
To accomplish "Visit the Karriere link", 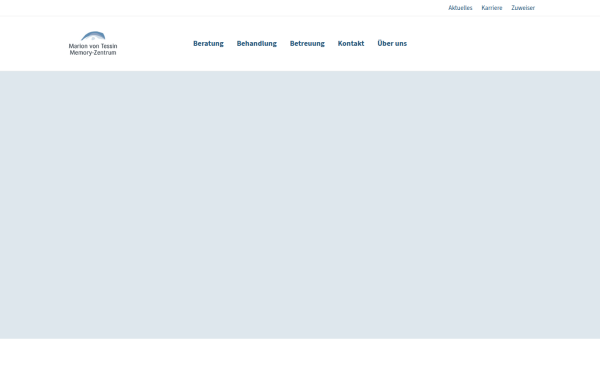I will pos(492,8).
